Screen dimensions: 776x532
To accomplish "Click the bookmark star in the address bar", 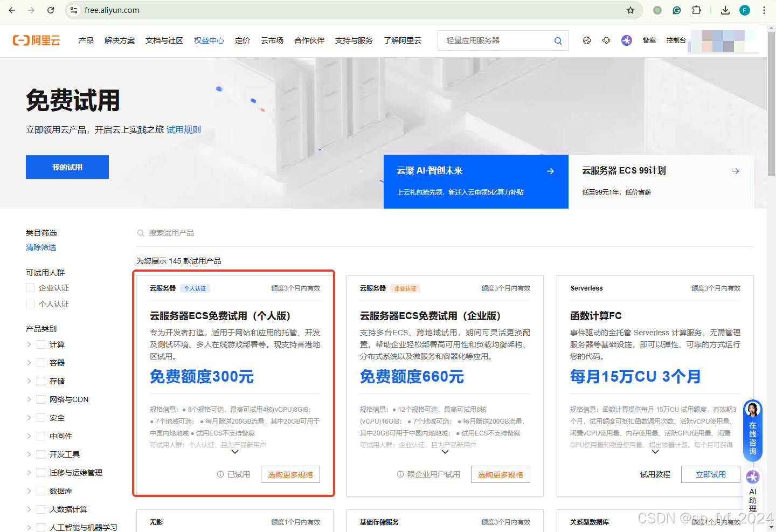I will [x=630, y=10].
